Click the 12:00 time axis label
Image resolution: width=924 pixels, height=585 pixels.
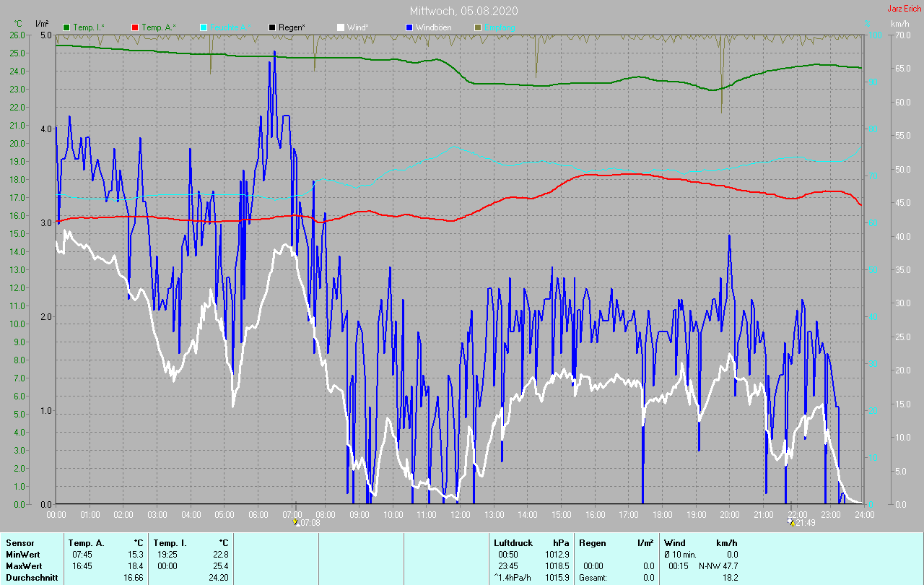460,515
